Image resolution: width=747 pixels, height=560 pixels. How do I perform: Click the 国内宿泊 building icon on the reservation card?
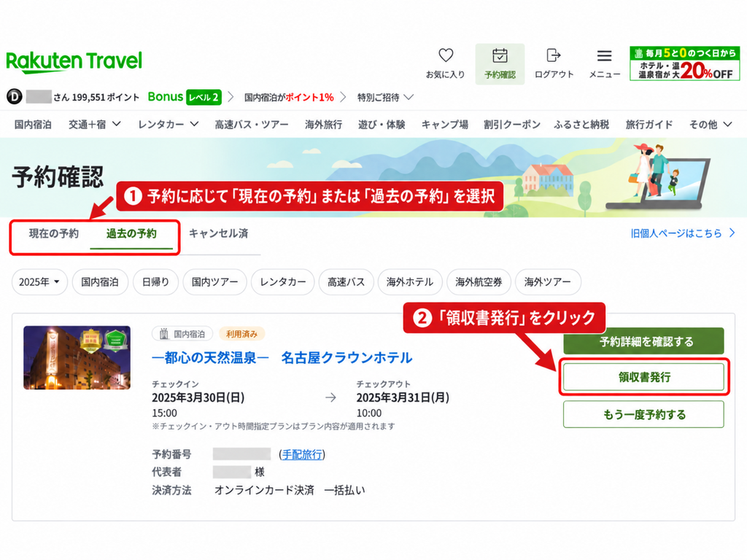[164, 334]
